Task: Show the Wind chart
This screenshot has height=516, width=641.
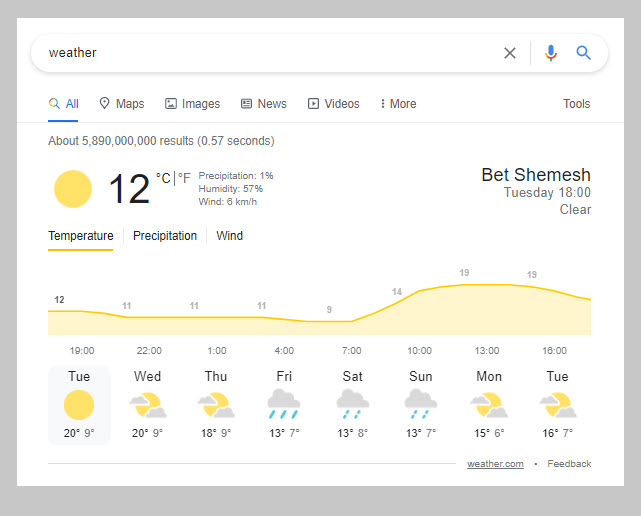Action: [x=230, y=236]
